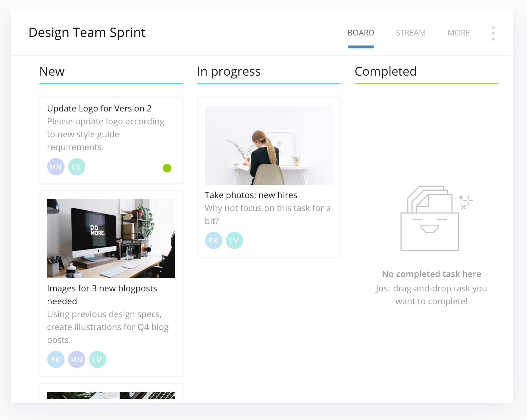This screenshot has width=527, height=420.
Task: Click the 'New' column header
Action: (52, 71)
